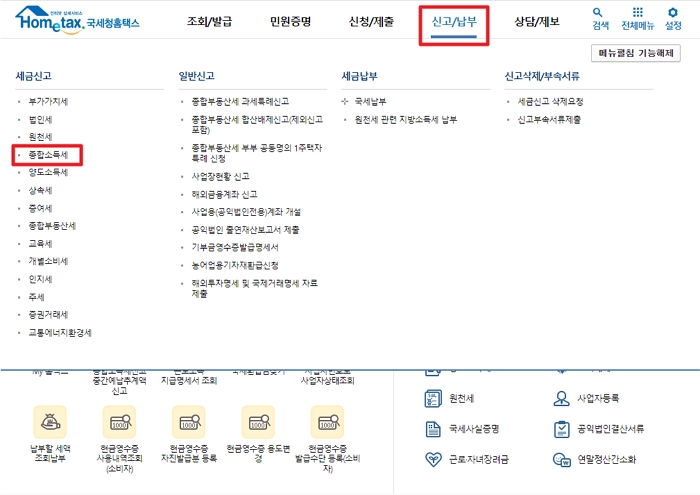Image resolution: width=700 pixels, height=495 pixels.
Task: Select 교육세 under 세금신고
Action: (40, 244)
